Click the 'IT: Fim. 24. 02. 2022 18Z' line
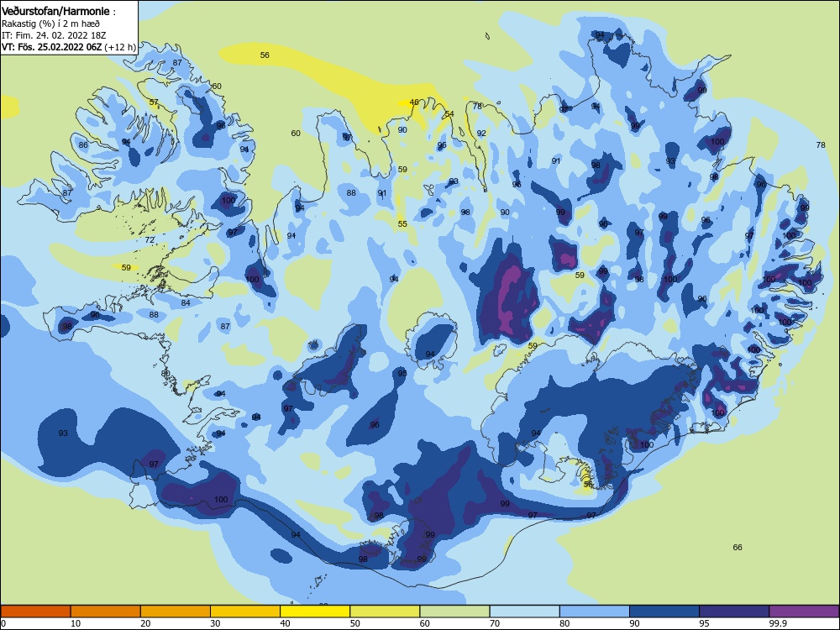 tap(54, 35)
